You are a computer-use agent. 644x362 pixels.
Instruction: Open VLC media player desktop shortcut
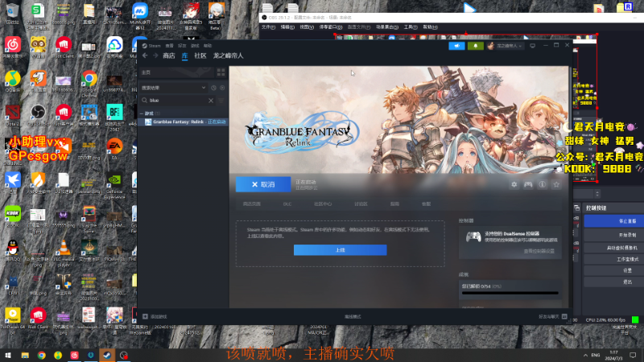coord(64,253)
